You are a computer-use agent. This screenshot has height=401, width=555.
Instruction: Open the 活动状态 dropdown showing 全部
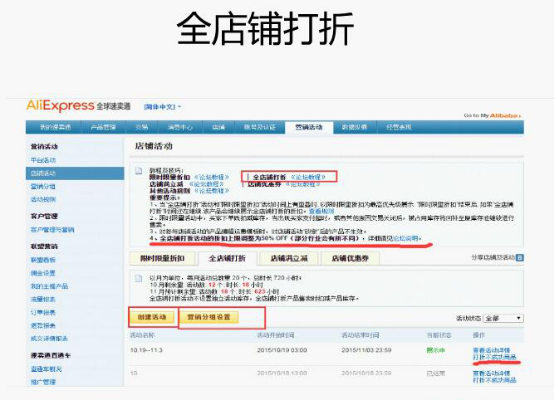coord(503,318)
